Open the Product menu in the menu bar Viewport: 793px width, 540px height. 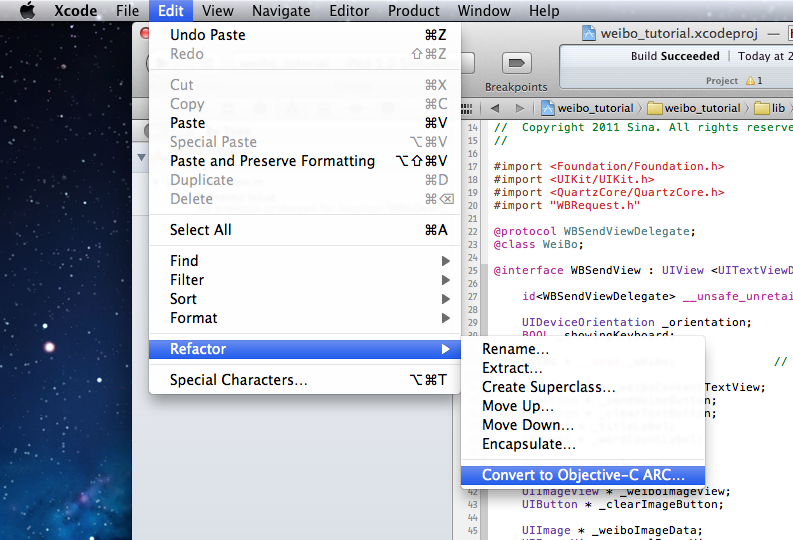point(413,11)
